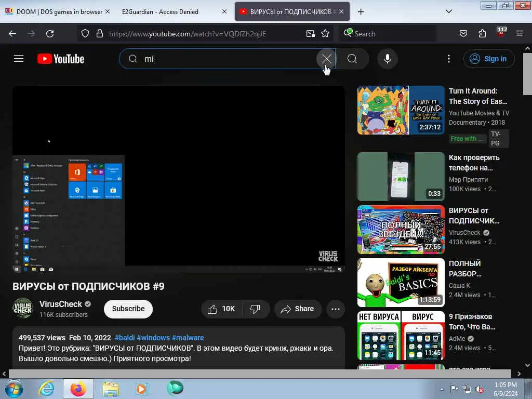Open the Firefox application hamburger menu
This screenshot has height=399, width=532.
point(520,33)
